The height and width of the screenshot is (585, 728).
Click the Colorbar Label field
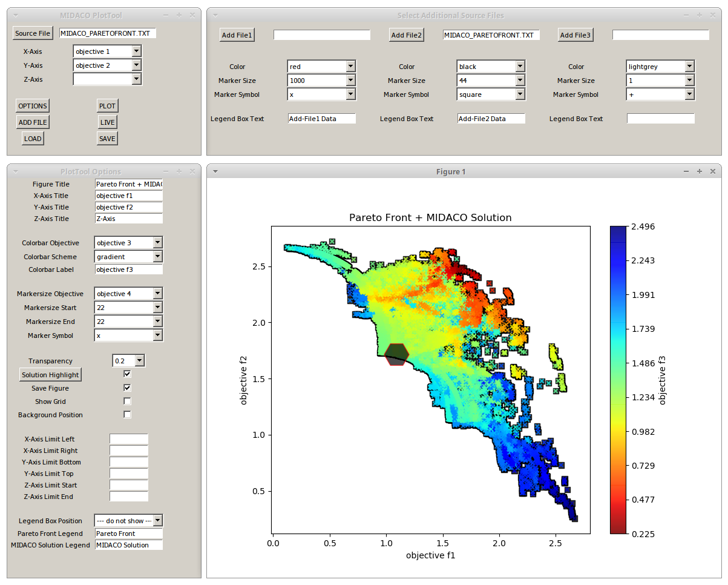pos(129,269)
